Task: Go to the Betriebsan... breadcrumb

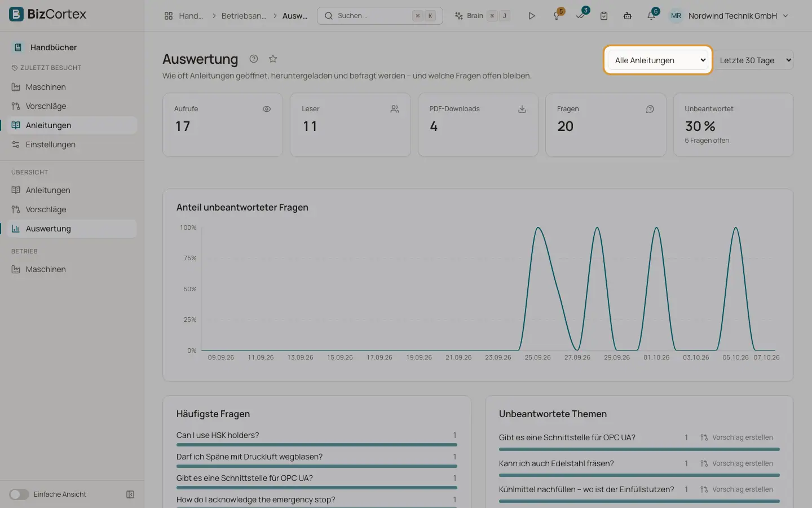Action: point(244,16)
